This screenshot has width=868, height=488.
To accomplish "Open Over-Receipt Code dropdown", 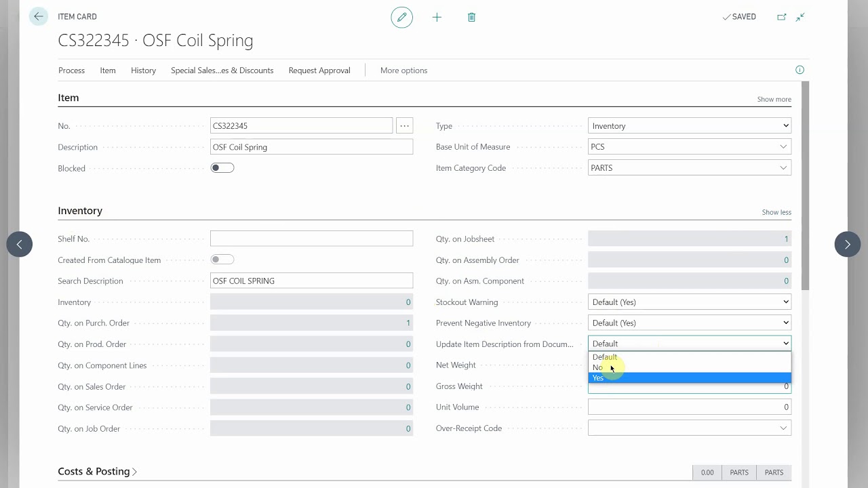I will point(783,428).
